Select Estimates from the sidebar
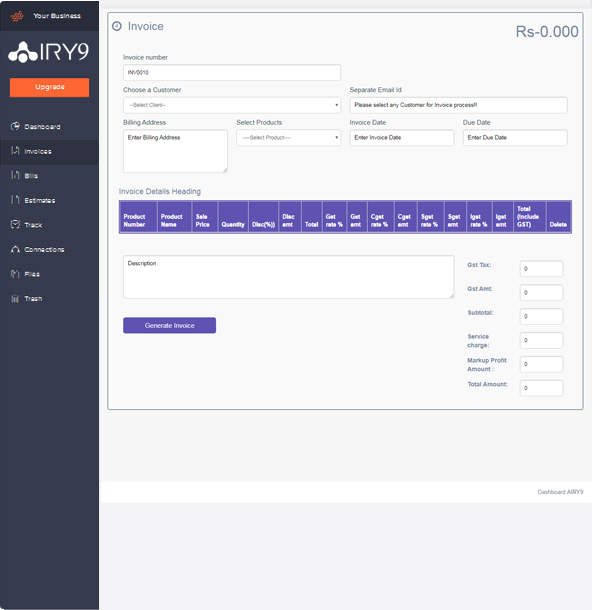The height and width of the screenshot is (610, 592). pos(40,200)
